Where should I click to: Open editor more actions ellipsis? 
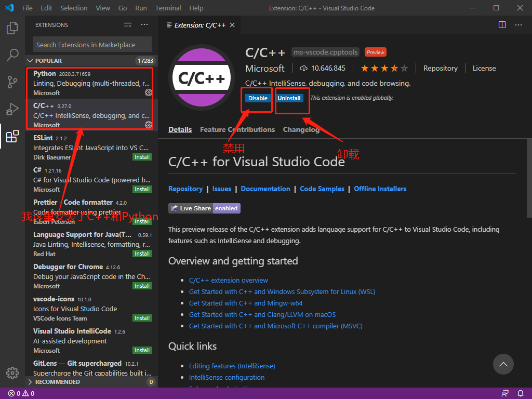point(518,25)
